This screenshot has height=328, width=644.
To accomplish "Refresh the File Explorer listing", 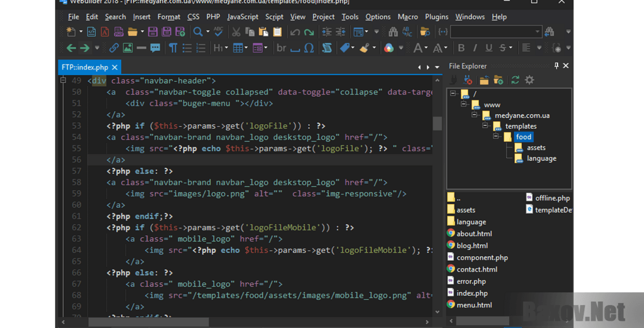I will point(515,80).
